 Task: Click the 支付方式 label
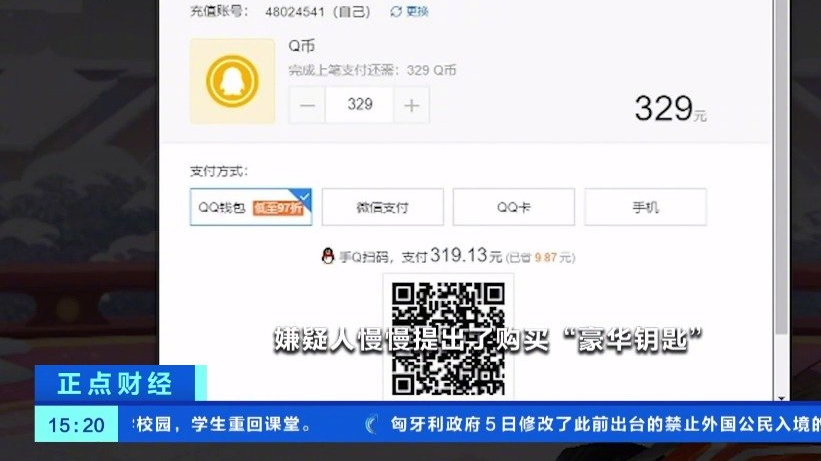(x=219, y=171)
